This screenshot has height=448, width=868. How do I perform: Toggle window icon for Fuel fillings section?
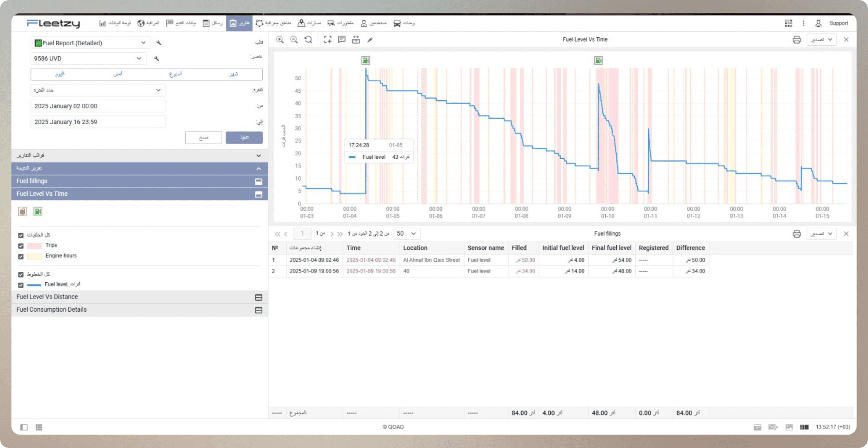259,182
